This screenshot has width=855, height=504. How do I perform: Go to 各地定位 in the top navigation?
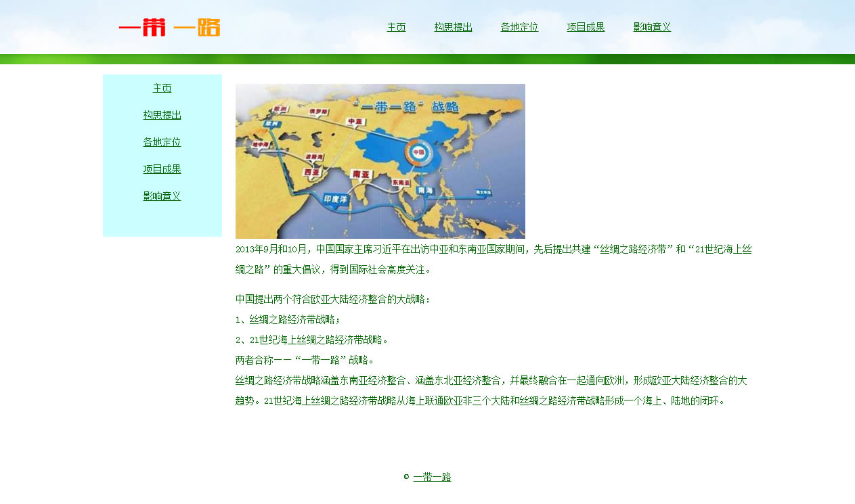tap(519, 28)
